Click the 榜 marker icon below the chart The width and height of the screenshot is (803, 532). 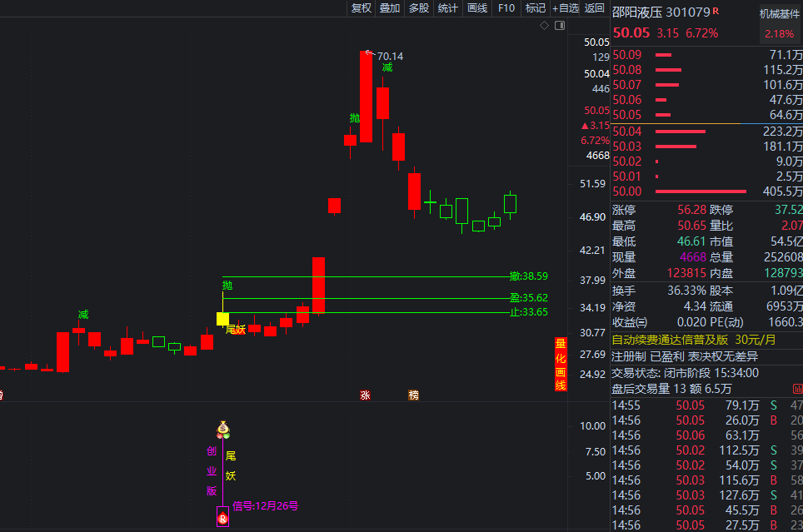414,395
